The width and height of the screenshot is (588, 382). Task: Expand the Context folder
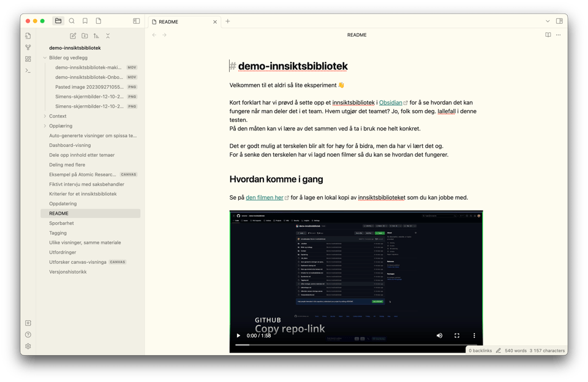click(45, 116)
